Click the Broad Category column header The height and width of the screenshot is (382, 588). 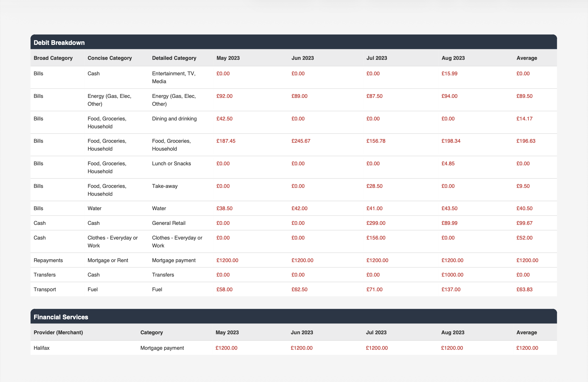[53, 58]
